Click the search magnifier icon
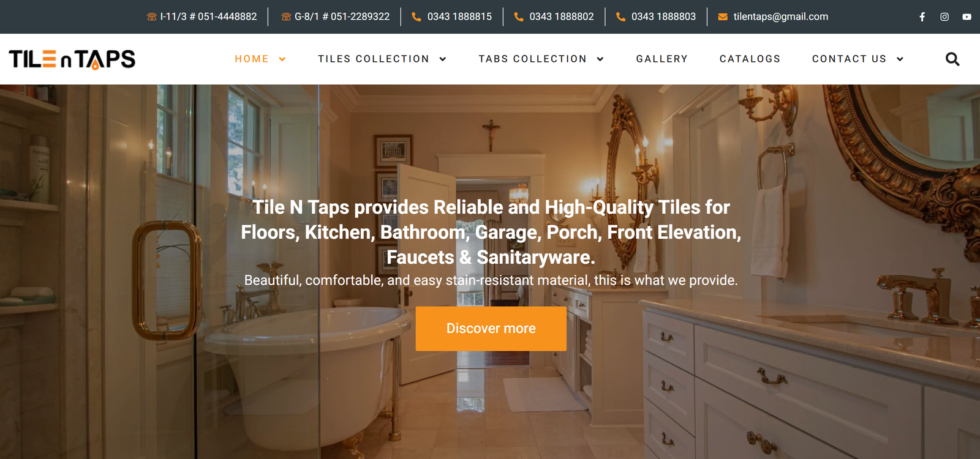This screenshot has height=459, width=980. 952,59
